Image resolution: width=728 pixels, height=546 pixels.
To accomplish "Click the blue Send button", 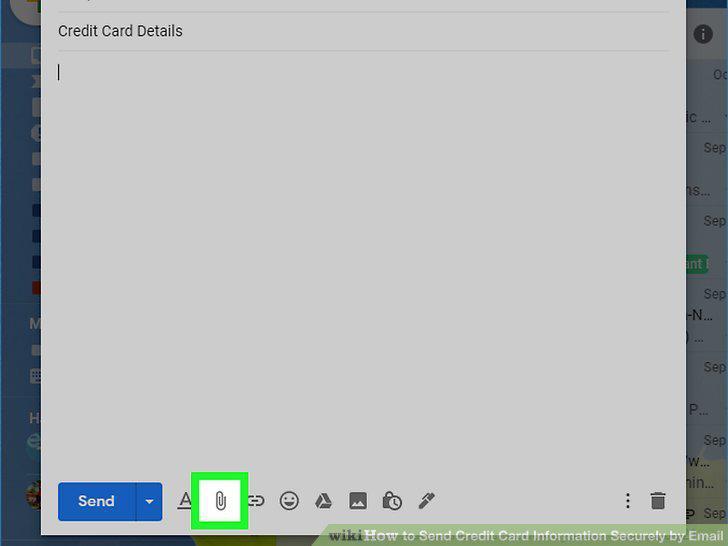I will [97, 501].
